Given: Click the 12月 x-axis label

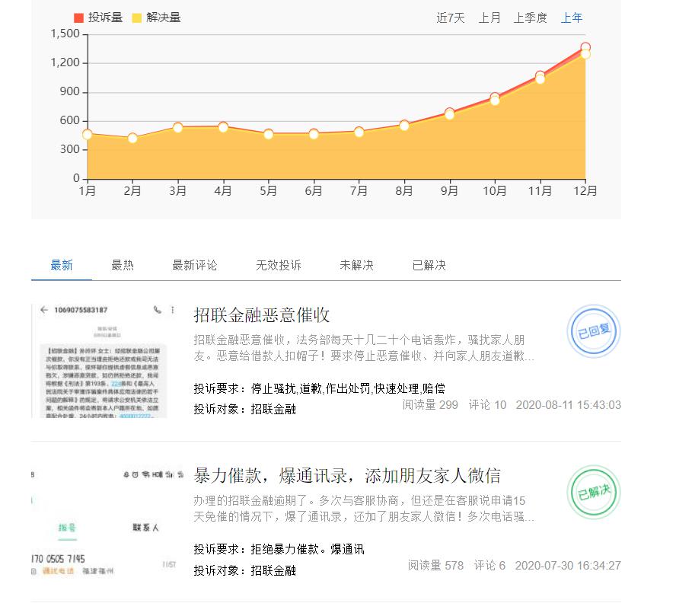Looking at the screenshot, I should pos(585,190).
